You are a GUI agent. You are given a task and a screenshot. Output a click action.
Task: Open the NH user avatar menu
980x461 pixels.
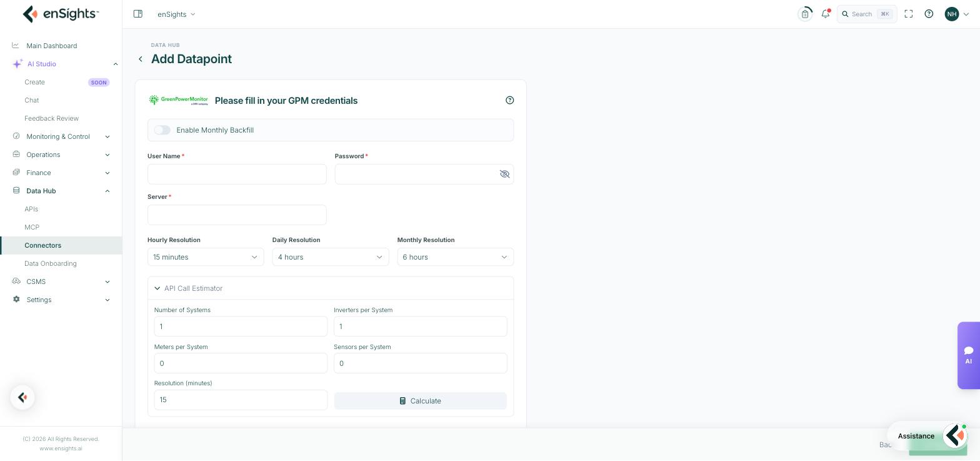click(957, 14)
